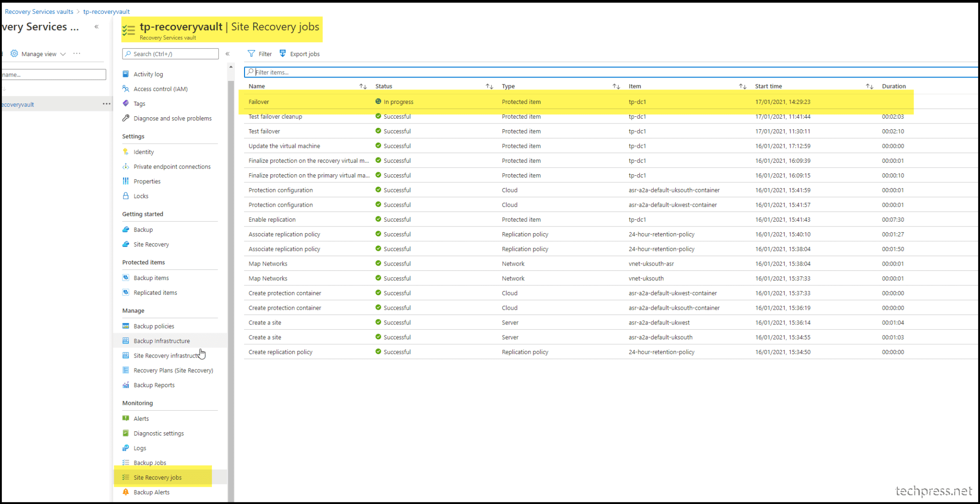
Task: Click the Locks padlock icon
Action: [x=126, y=196]
